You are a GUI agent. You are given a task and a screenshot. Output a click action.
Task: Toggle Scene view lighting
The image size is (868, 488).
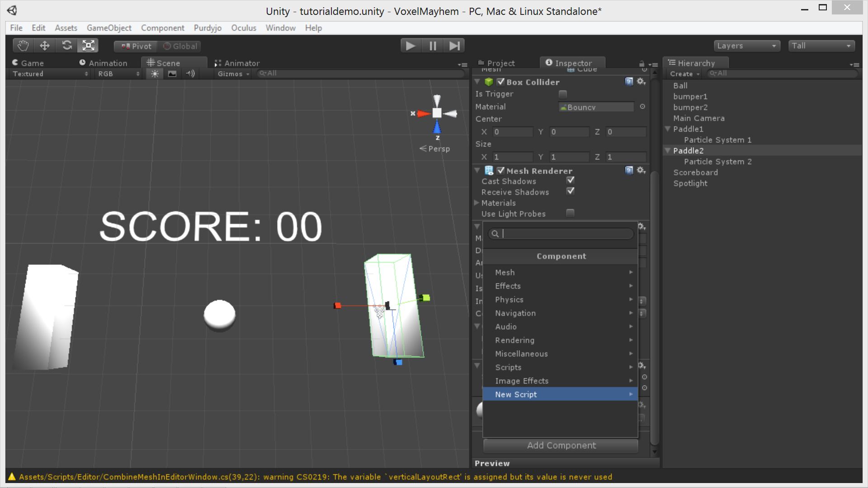click(154, 74)
